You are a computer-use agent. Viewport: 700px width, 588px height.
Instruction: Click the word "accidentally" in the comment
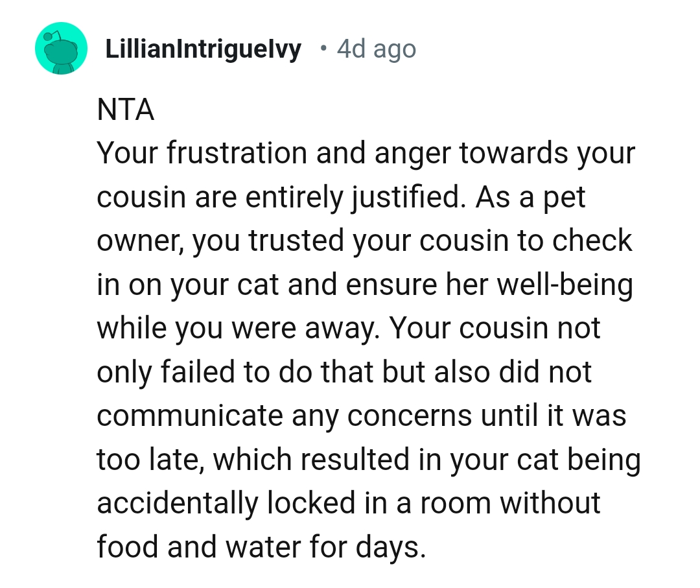tap(176, 504)
